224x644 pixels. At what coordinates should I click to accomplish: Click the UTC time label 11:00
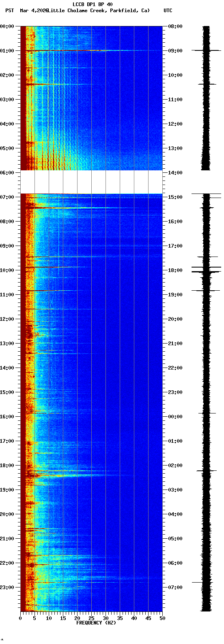coord(175,100)
